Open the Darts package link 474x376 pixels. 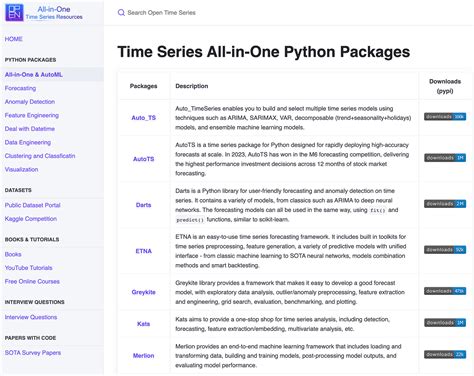coord(144,205)
